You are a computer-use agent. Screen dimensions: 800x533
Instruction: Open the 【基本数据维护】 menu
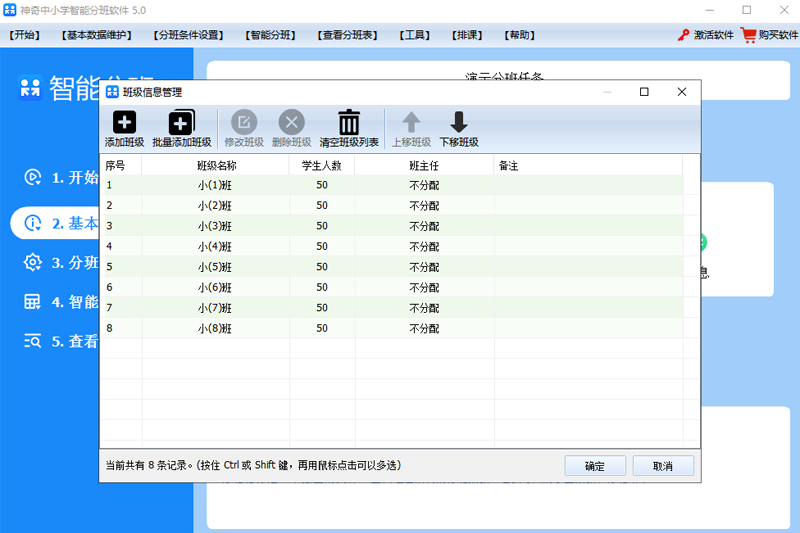(x=96, y=35)
